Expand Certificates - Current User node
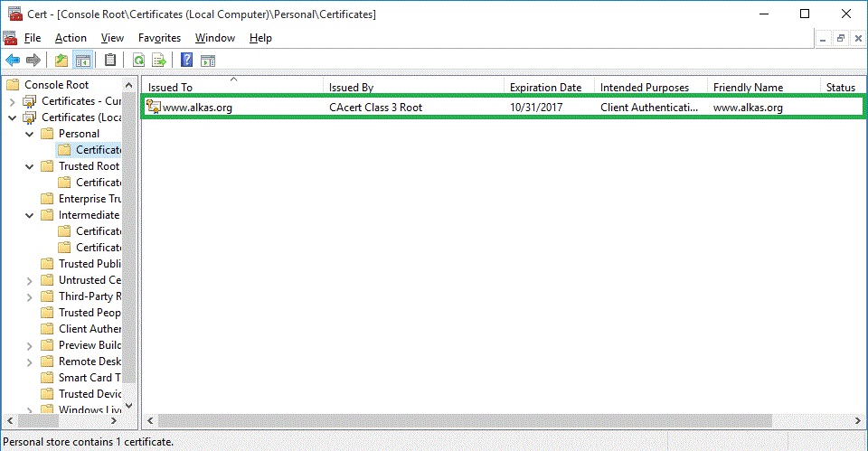868x451 pixels. point(12,101)
